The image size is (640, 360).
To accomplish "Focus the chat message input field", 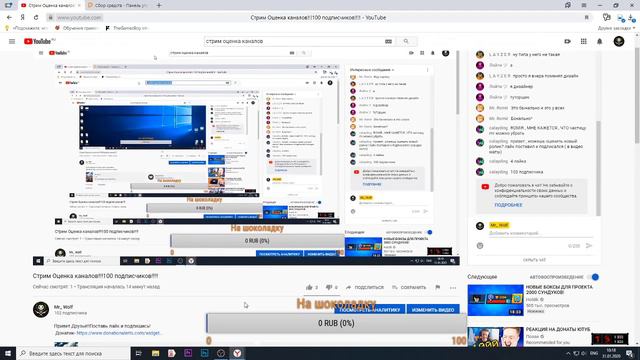I will [x=540, y=233].
